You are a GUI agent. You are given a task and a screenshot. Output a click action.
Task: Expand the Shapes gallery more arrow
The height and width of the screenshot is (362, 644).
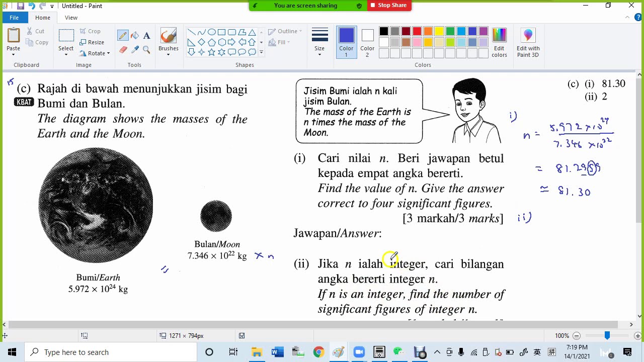(x=261, y=52)
